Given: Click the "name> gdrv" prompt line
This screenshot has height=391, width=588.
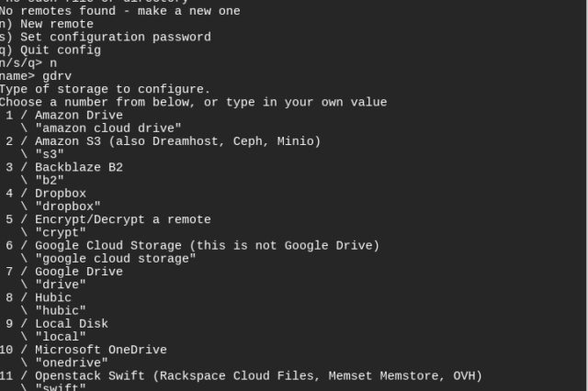Looking at the screenshot, I should coord(35,76).
